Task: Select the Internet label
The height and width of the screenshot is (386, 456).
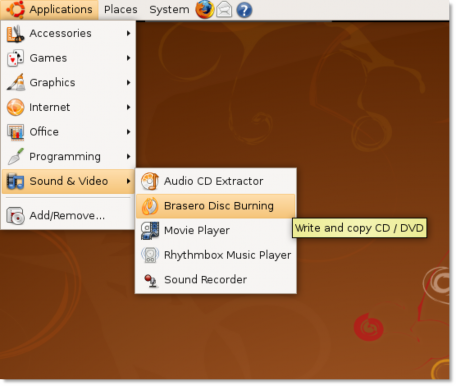Action: [x=50, y=107]
